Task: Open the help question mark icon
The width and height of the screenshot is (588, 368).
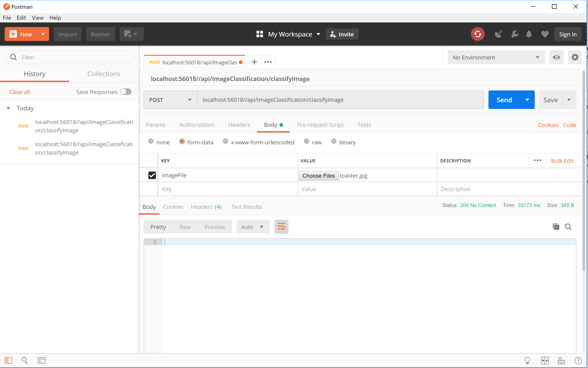Action: [578, 360]
